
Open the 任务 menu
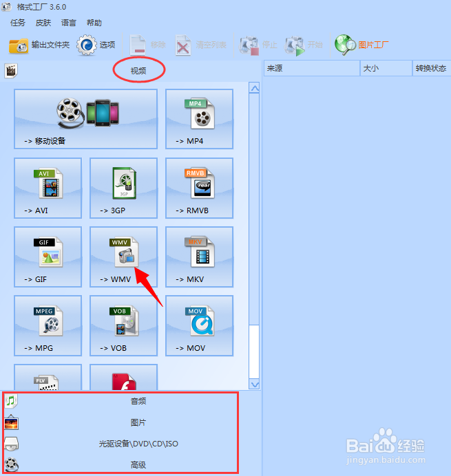point(18,23)
